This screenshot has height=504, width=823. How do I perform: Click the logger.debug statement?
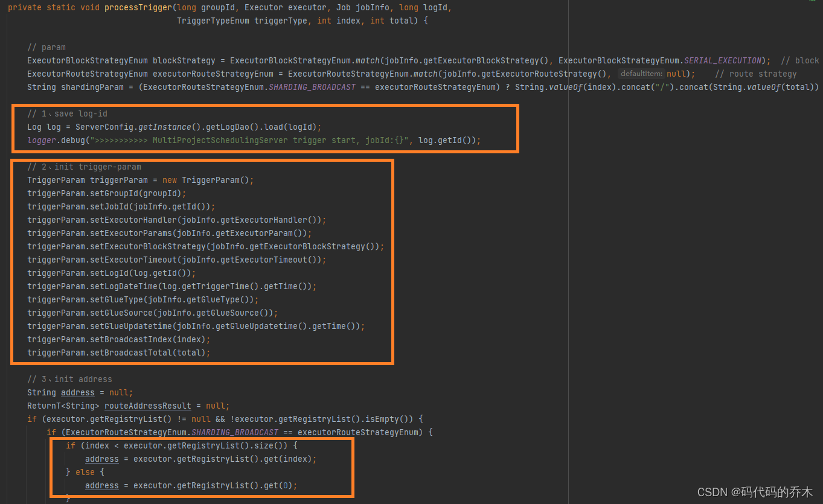point(254,140)
